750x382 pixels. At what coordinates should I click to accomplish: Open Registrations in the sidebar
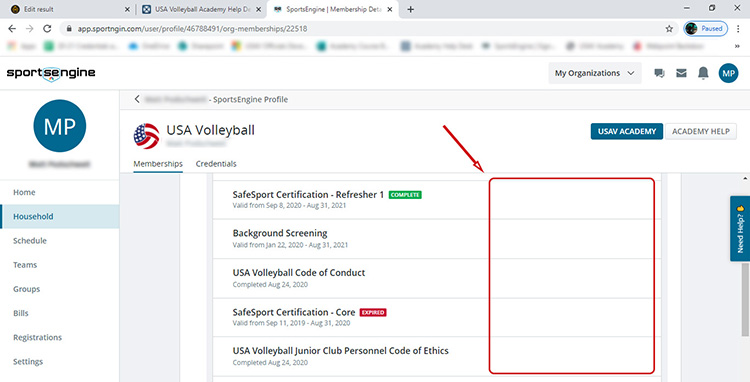(60, 337)
